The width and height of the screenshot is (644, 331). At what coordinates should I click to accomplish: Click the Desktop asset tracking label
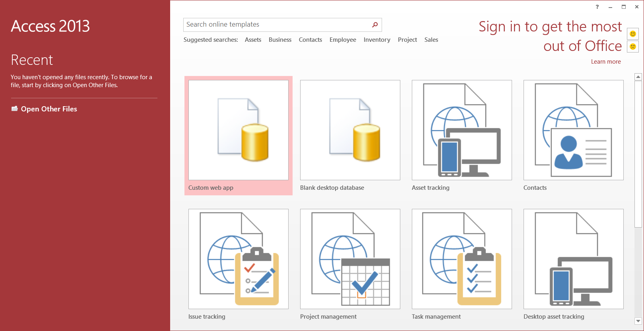tap(554, 317)
